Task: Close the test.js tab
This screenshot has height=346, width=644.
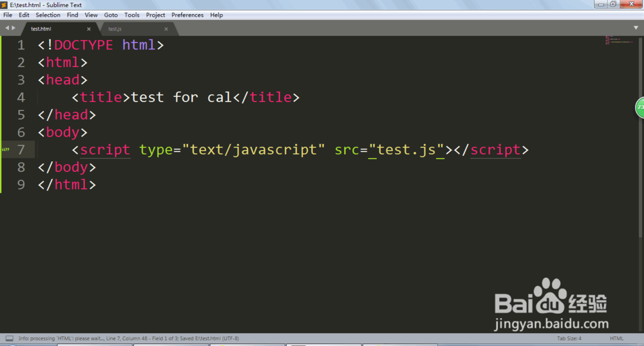Action: (x=166, y=29)
